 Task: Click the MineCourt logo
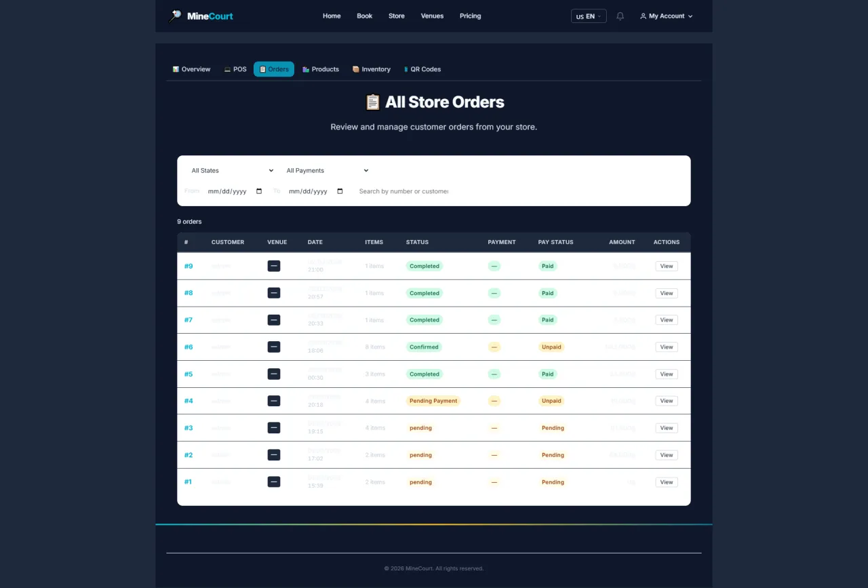(201, 16)
